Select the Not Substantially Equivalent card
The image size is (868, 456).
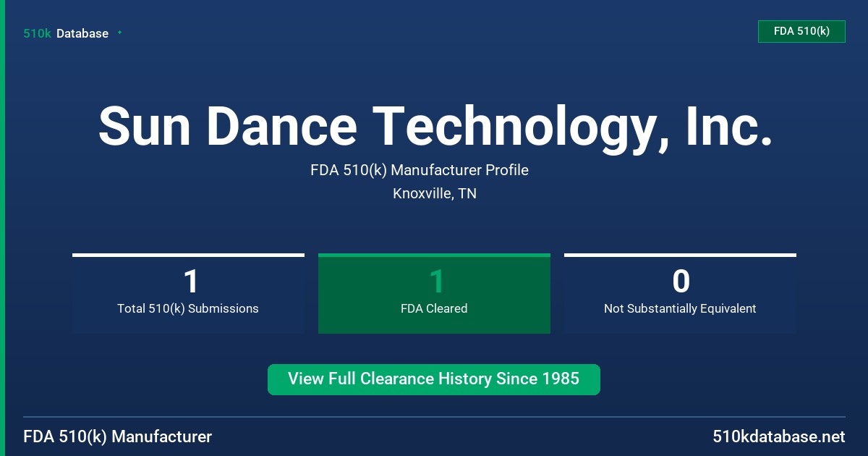click(x=680, y=293)
